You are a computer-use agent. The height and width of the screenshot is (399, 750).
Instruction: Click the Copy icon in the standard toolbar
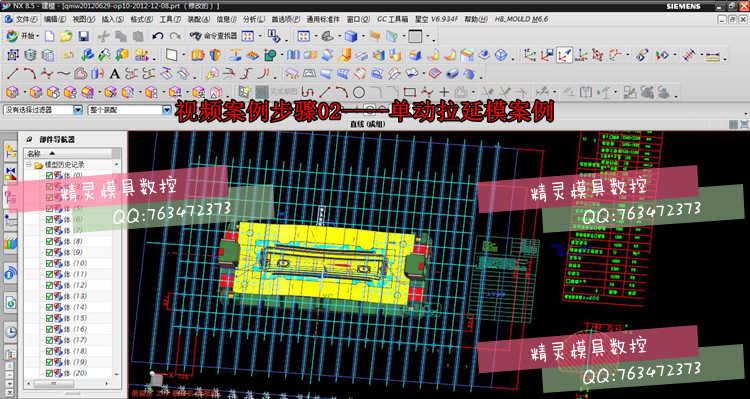tap(121, 36)
